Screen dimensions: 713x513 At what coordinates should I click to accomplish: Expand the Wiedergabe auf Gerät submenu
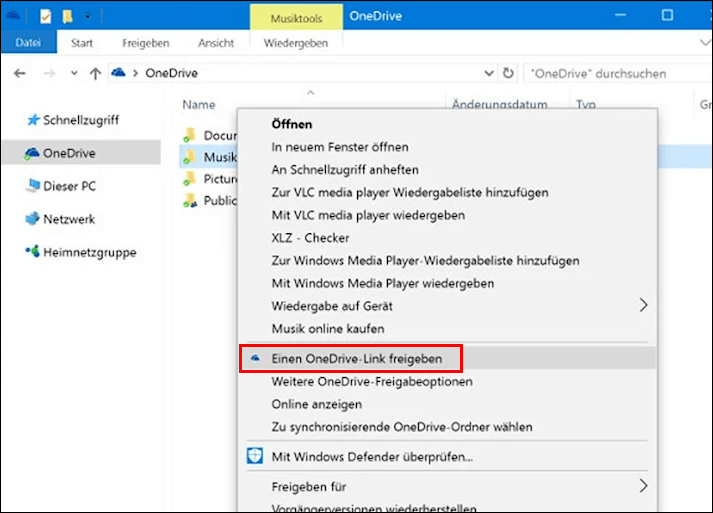(x=447, y=306)
